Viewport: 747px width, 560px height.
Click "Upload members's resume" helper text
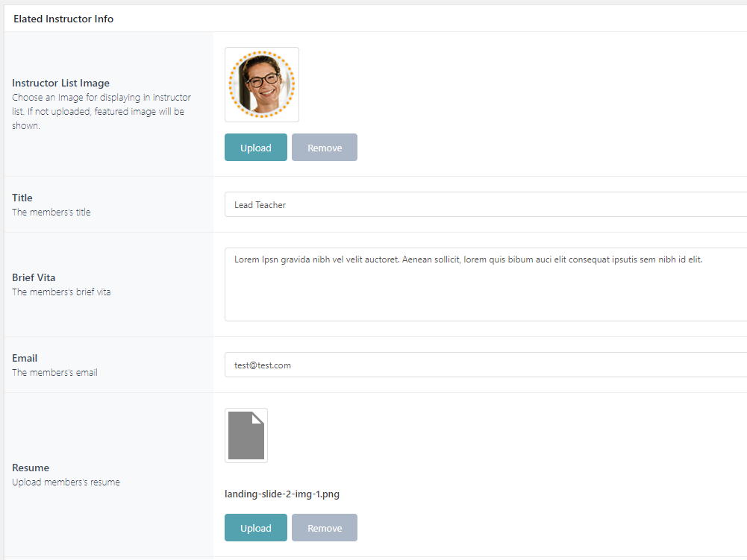[66, 482]
